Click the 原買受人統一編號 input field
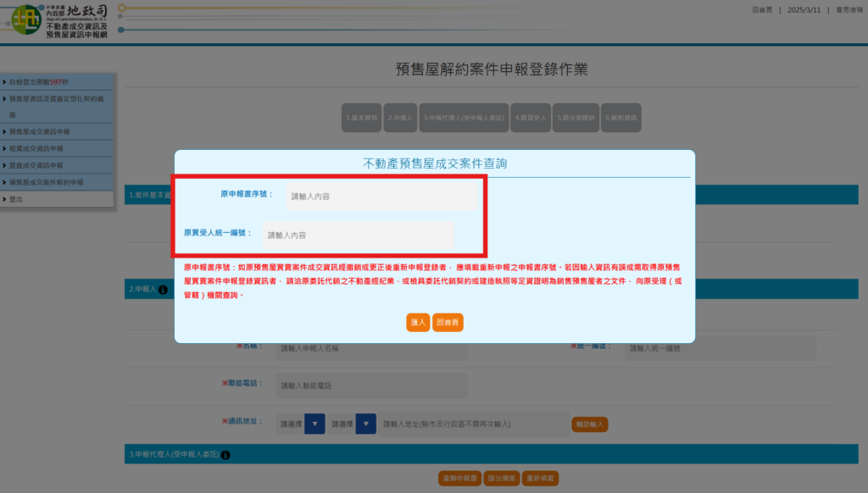The image size is (868, 493). [357, 235]
